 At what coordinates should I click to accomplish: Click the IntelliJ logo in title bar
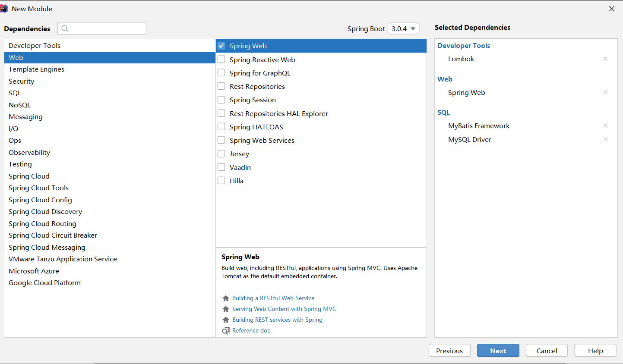(4, 9)
